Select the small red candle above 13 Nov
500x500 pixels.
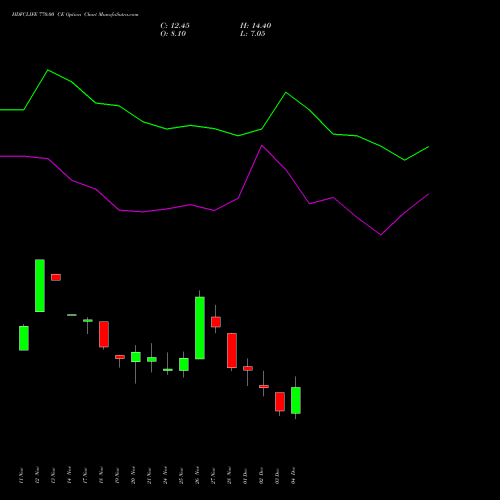click(56, 277)
